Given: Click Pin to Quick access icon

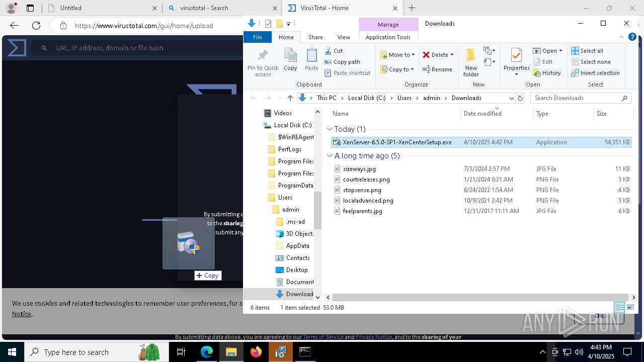Looking at the screenshot, I should tap(263, 63).
